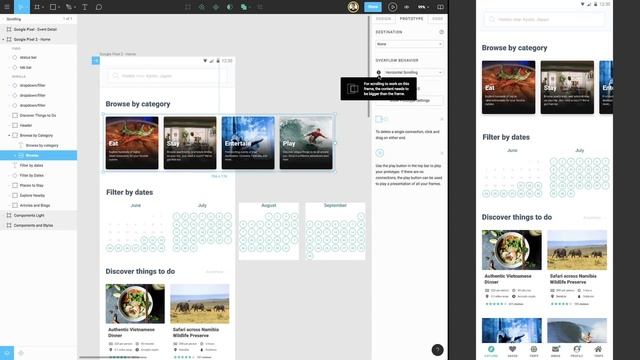The width and height of the screenshot is (640, 360).
Task: Select the highlighted Browse layer
Action: (x=38, y=156)
